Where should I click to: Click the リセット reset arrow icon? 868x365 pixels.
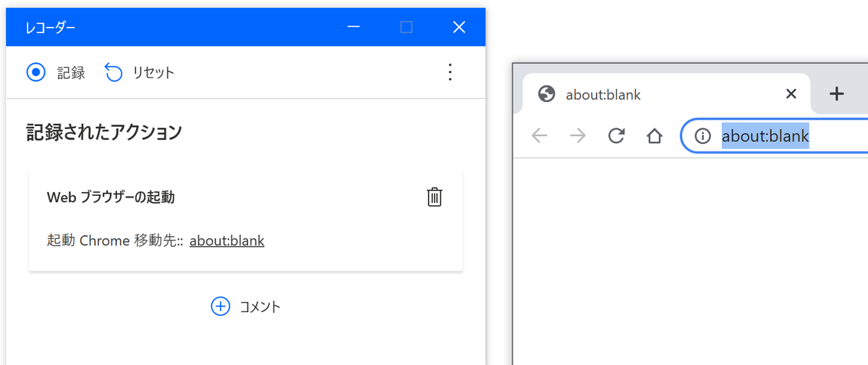[x=114, y=72]
